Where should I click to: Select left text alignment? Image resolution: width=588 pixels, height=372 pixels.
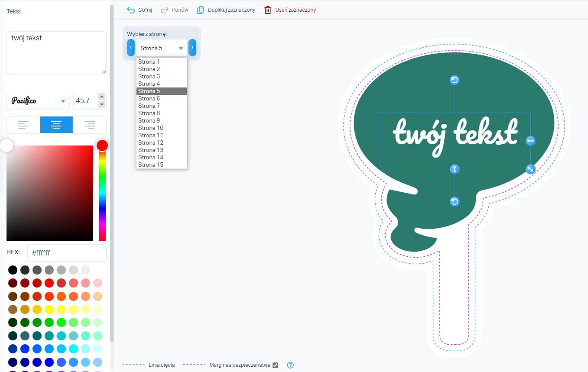[x=23, y=125]
